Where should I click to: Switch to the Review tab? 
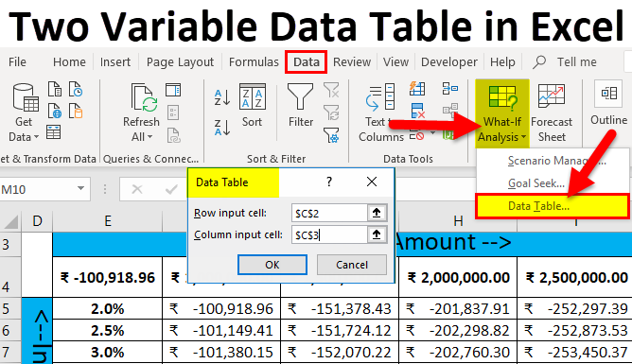(x=352, y=62)
